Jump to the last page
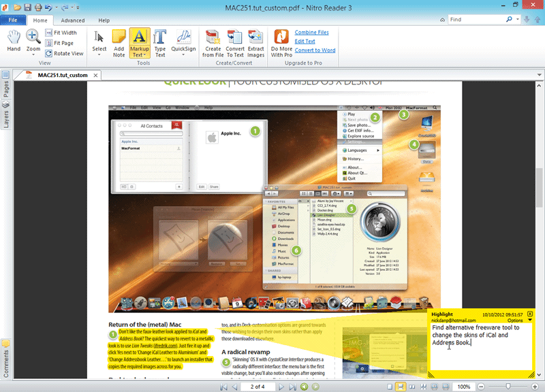The height and width of the screenshot is (392, 545). [293, 387]
